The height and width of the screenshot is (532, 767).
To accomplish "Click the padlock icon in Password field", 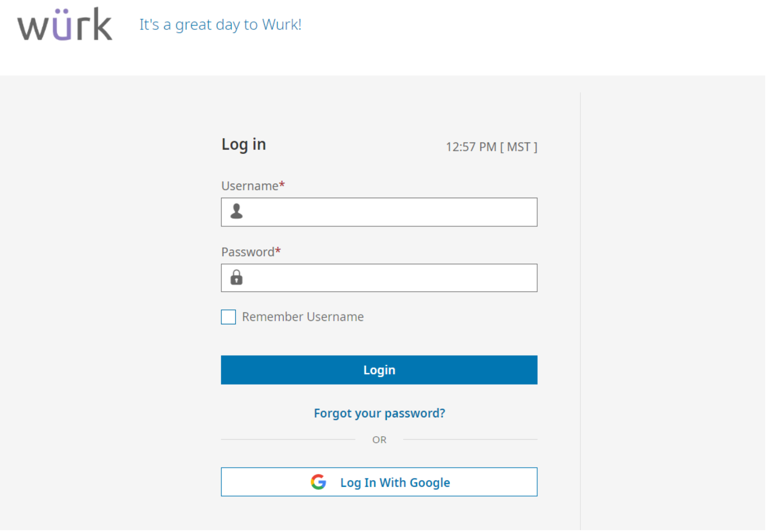I will click(237, 278).
